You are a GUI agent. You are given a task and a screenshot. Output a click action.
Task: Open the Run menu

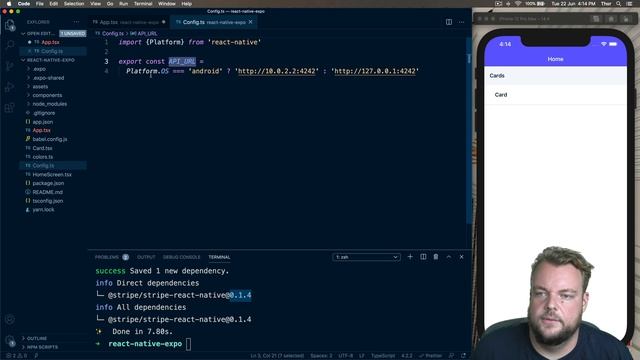click(123, 4)
